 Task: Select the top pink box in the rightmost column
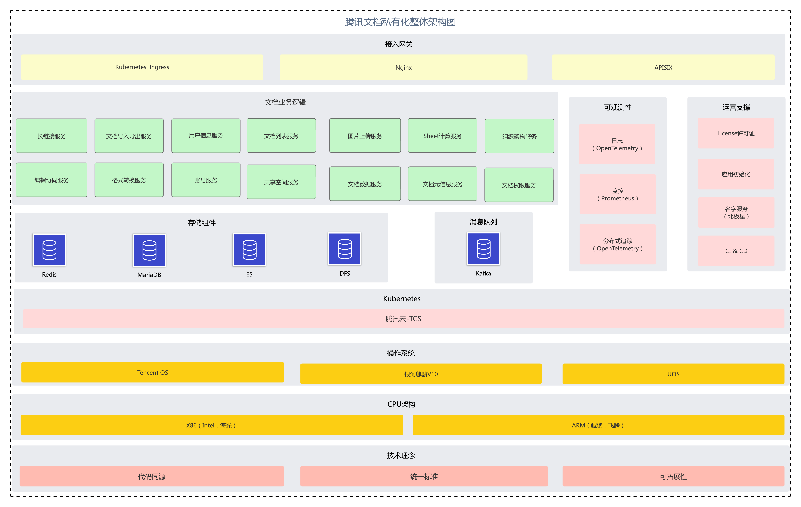click(735, 133)
